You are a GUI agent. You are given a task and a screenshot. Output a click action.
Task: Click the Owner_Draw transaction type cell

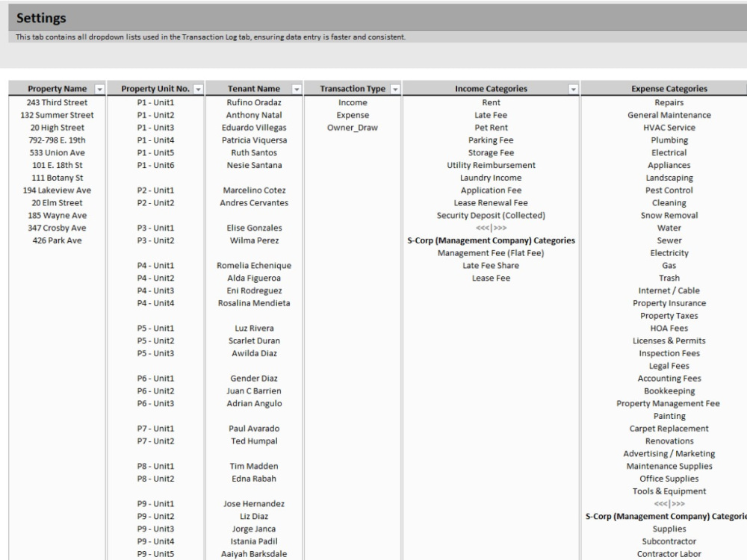[353, 128]
